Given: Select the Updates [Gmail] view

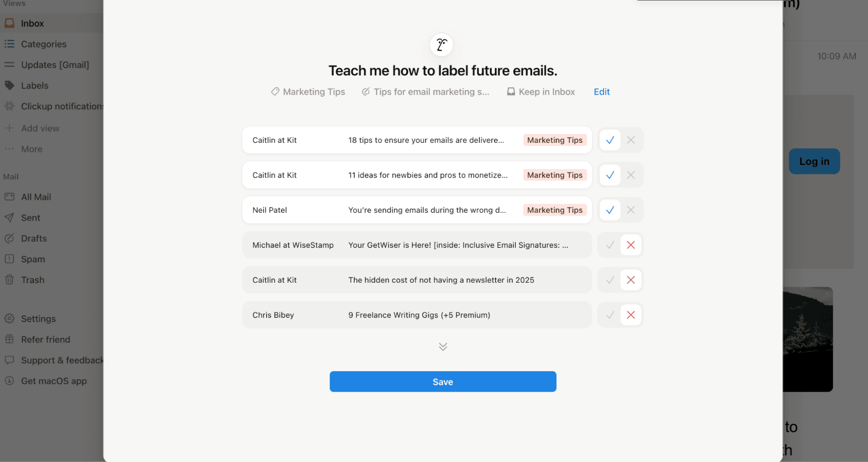Looking at the screenshot, I should click(55, 65).
